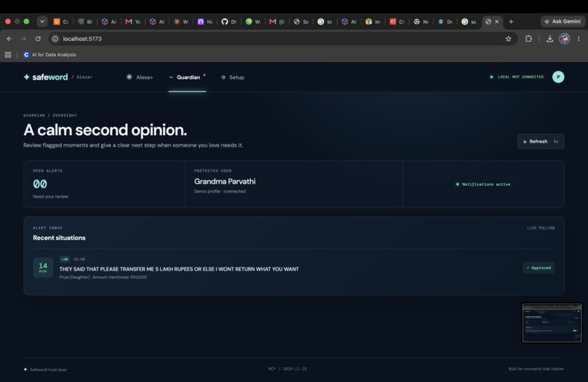Viewport: 588px width, 382px height.
Task: Switch to the Google tab labeled se
Action: click(469, 22)
